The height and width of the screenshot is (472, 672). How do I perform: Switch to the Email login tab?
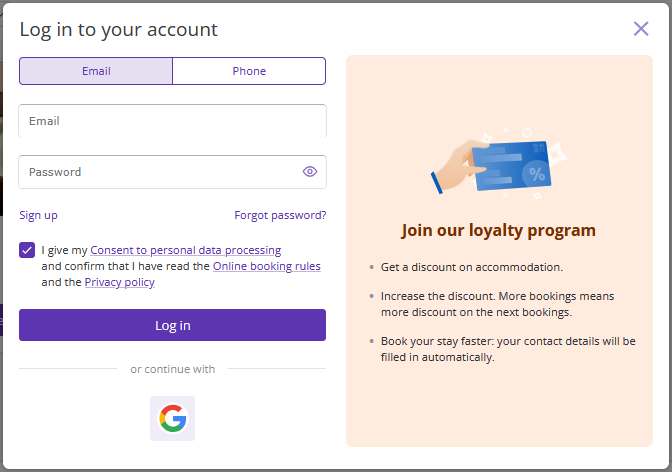[x=96, y=71]
